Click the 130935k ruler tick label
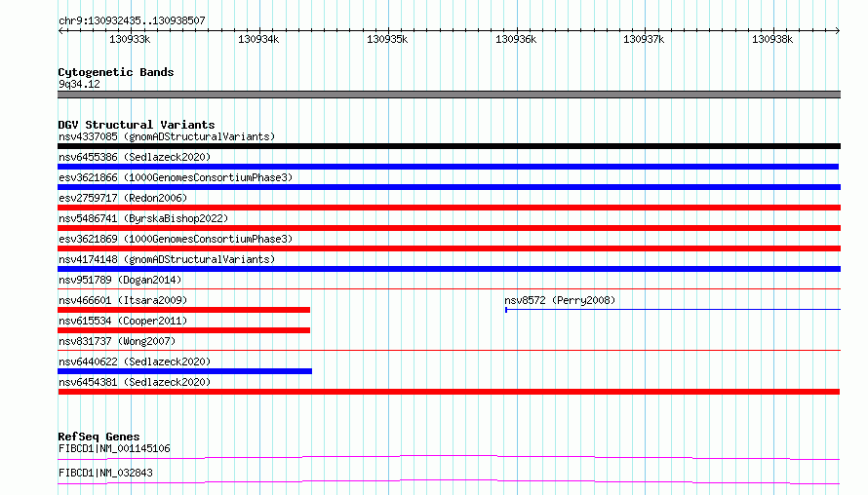This screenshot has width=868, height=495. (x=387, y=39)
